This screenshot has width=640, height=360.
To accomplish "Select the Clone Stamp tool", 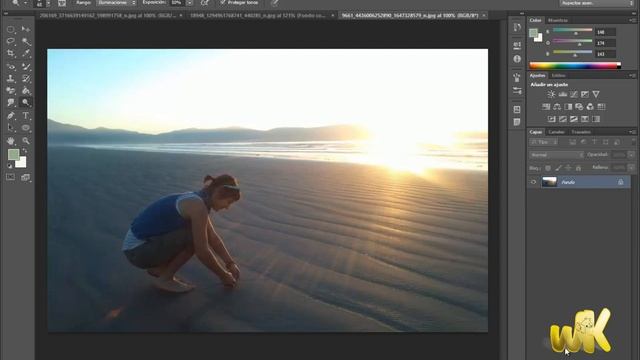I will click(x=11, y=78).
